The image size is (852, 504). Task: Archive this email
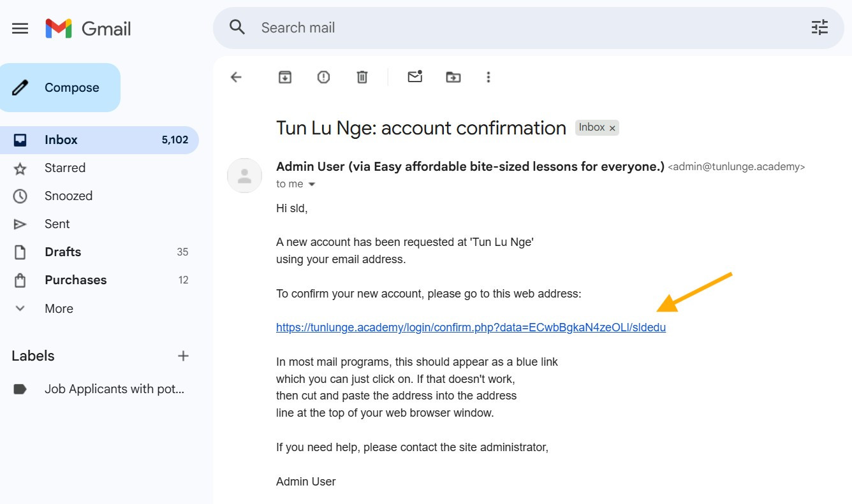(x=284, y=77)
